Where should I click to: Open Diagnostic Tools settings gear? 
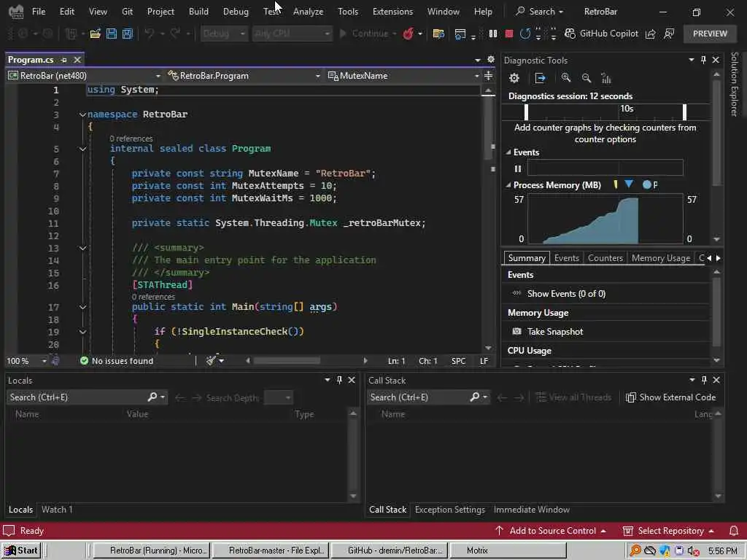coord(514,78)
